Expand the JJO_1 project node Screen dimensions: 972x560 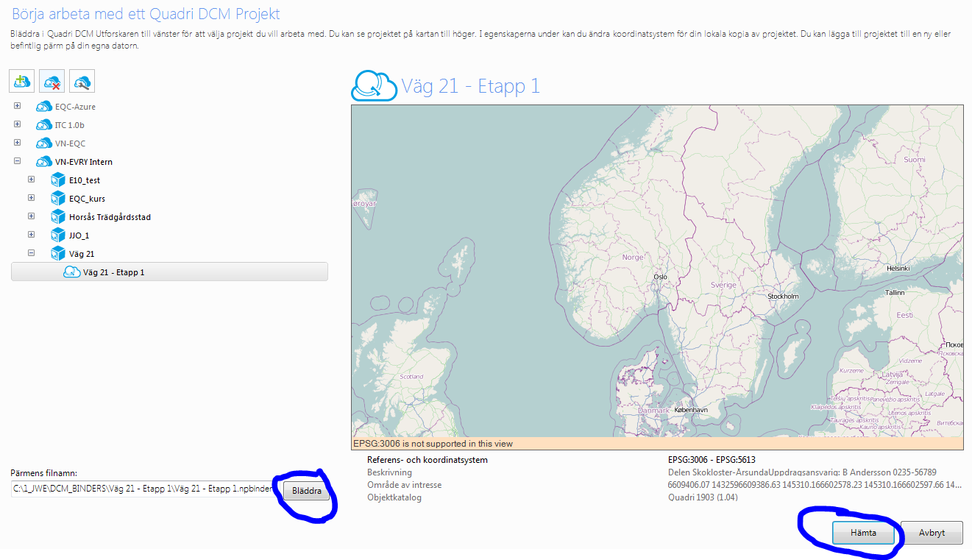[31, 235]
